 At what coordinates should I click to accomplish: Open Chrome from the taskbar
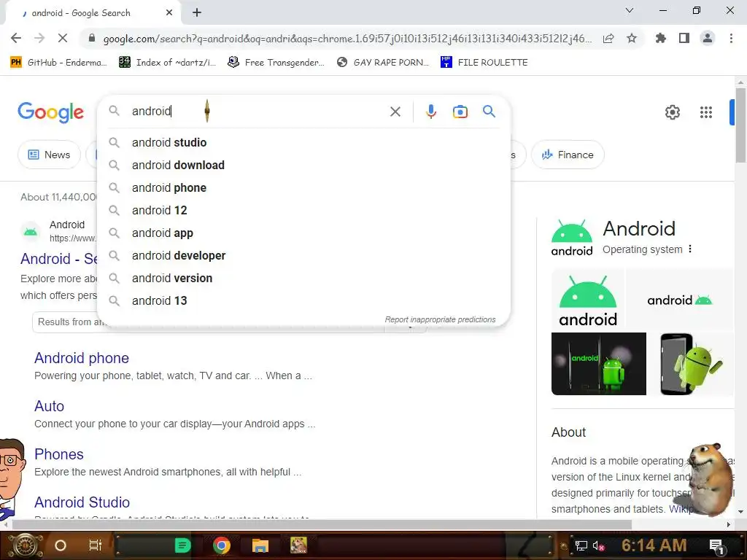click(222, 545)
